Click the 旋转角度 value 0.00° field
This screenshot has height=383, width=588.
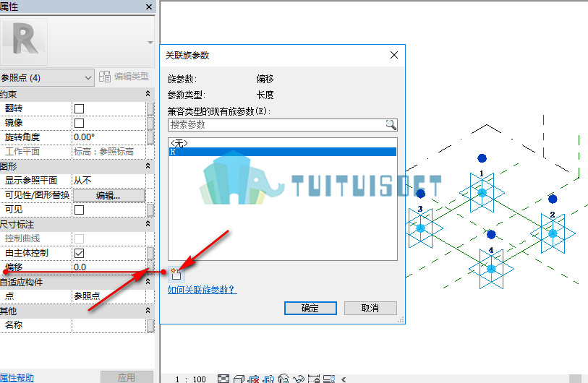click(x=108, y=137)
